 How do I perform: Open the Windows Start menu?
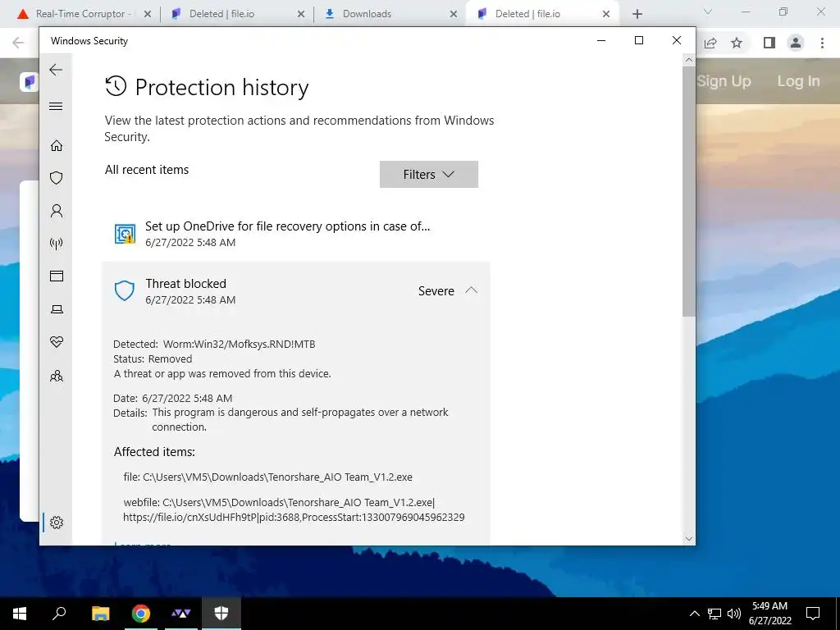click(x=20, y=613)
